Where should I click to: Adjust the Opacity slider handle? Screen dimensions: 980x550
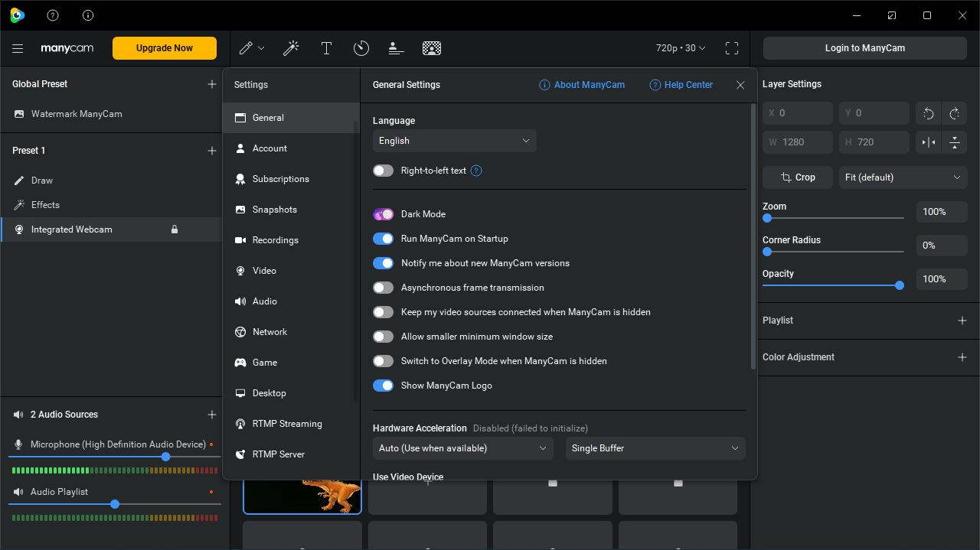click(900, 285)
